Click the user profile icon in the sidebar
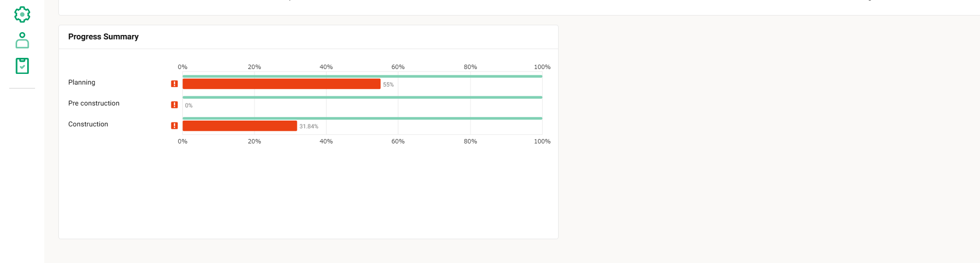Image resolution: width=980 pixels, height=263 pixels. 22,40
